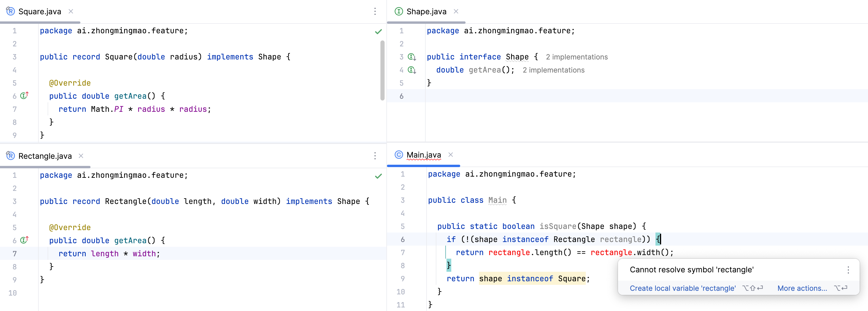Image resolution: width=868 pixels, height=311 pixels.
Task: Click implements gutter icon in Rectangle.java line 6
Action: (x=24, y=240)
